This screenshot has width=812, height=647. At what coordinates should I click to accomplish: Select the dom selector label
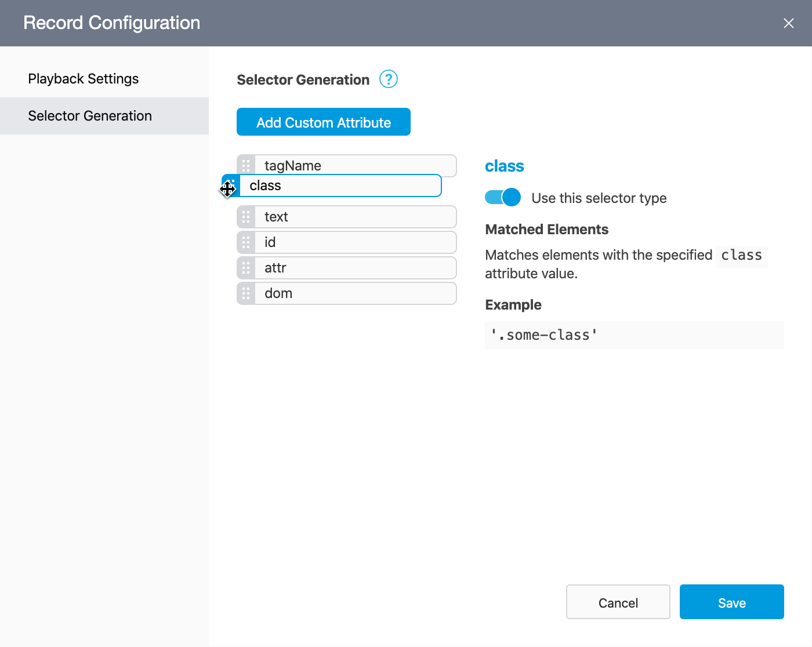[278, 293]
